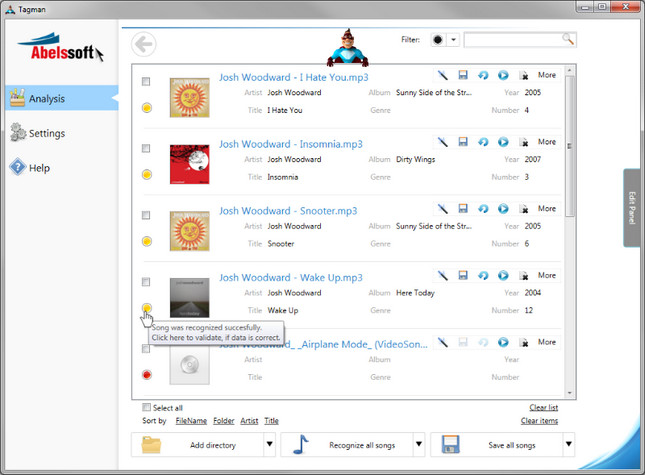Screen dimensions: 645x475
Task: Click the edit wand icon for Insomnia.mp3
Action: coord(443,142)
